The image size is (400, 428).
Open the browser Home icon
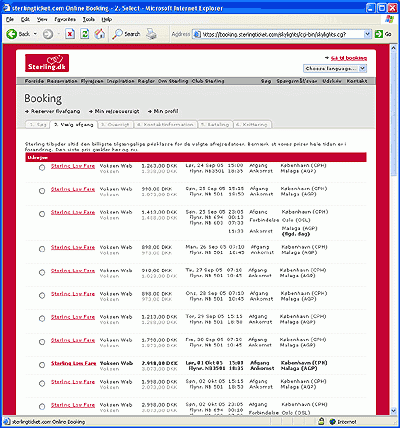[x=100, y=34]
